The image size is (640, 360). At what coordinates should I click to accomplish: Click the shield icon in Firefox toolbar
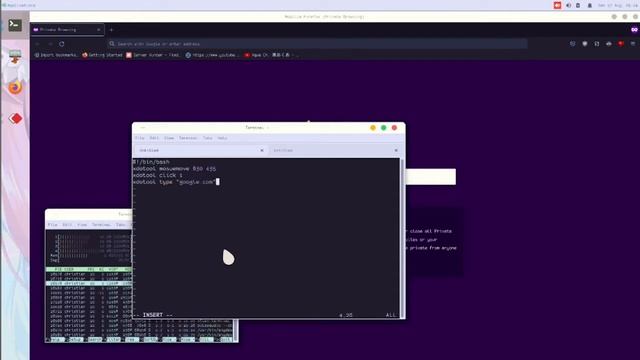pos(584,44)
